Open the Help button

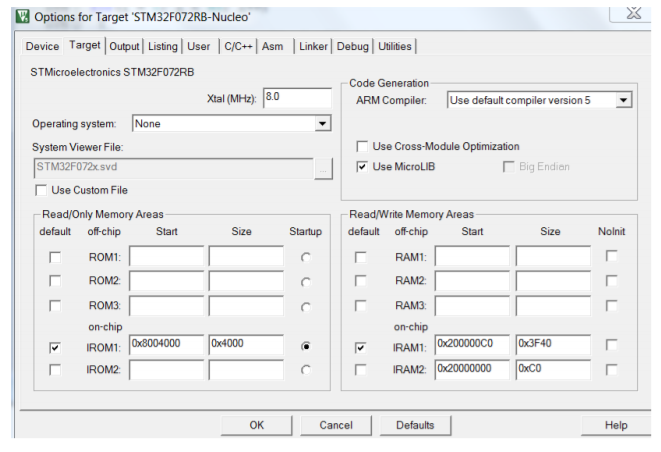pos(616,425)
